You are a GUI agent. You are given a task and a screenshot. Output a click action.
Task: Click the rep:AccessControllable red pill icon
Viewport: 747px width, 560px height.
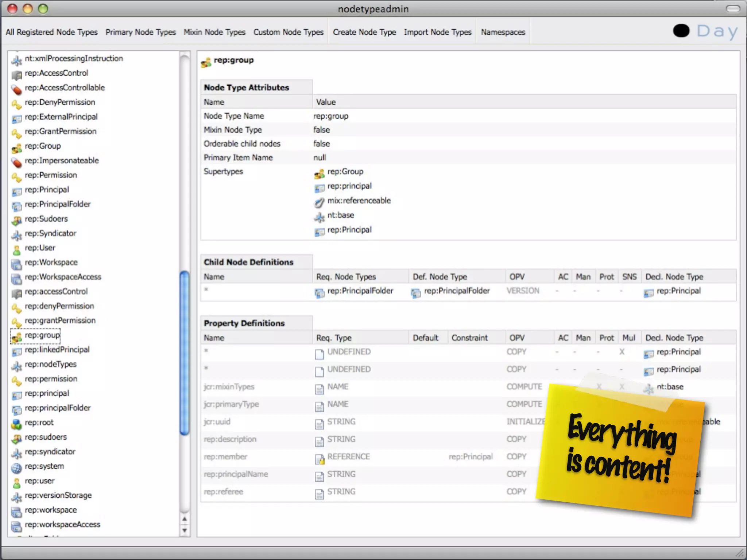point(16,89)
